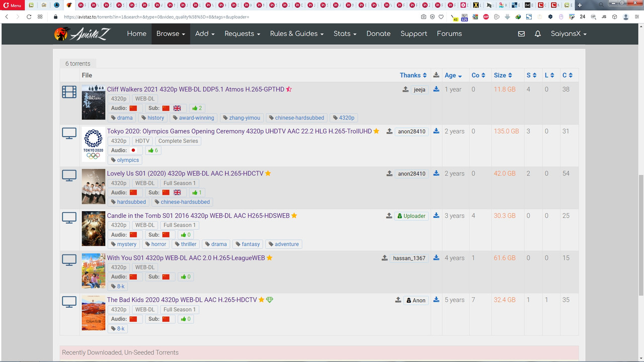Image resolution: width=644 pixels, height=362 pixels.
Task: Open the Opera Menu button
Action: point(12,5)
